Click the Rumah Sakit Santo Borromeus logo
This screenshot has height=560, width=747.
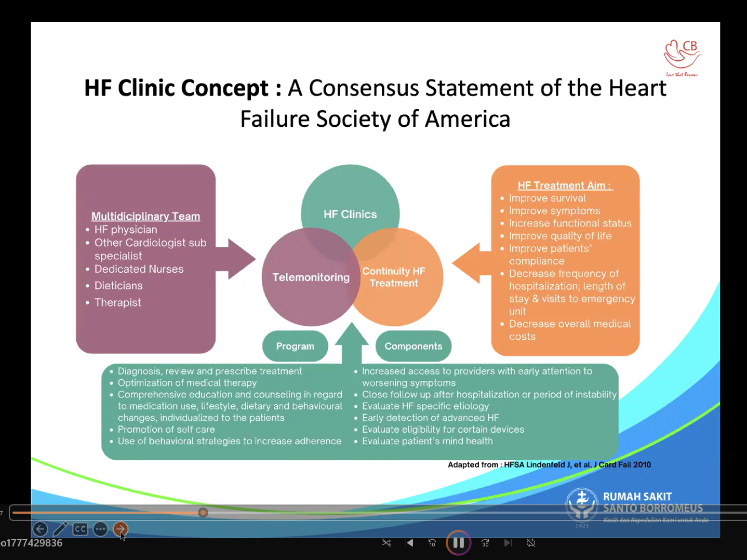pyautogui.click(x=636, y=506)
